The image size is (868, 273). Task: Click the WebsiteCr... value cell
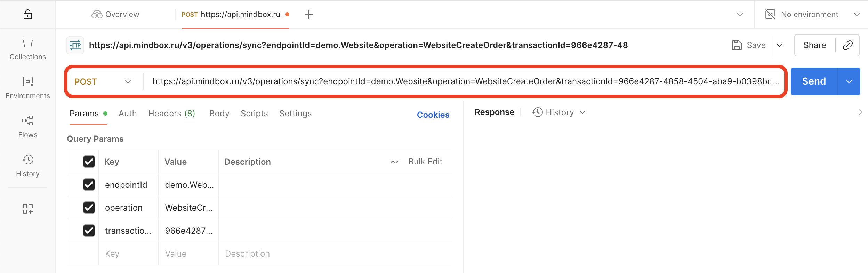click(188, 208)
